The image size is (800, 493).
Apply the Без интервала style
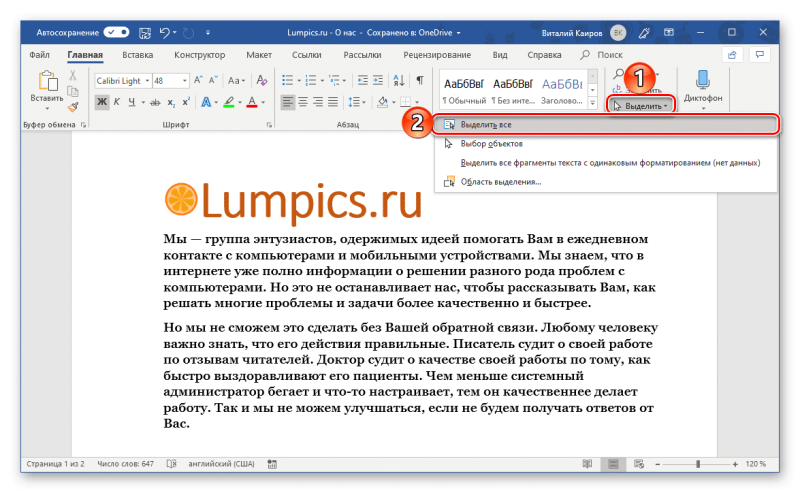[513, 91]
